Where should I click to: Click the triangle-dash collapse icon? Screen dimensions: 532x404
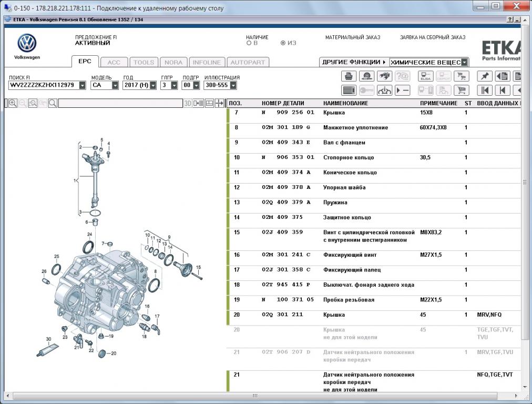402,90
